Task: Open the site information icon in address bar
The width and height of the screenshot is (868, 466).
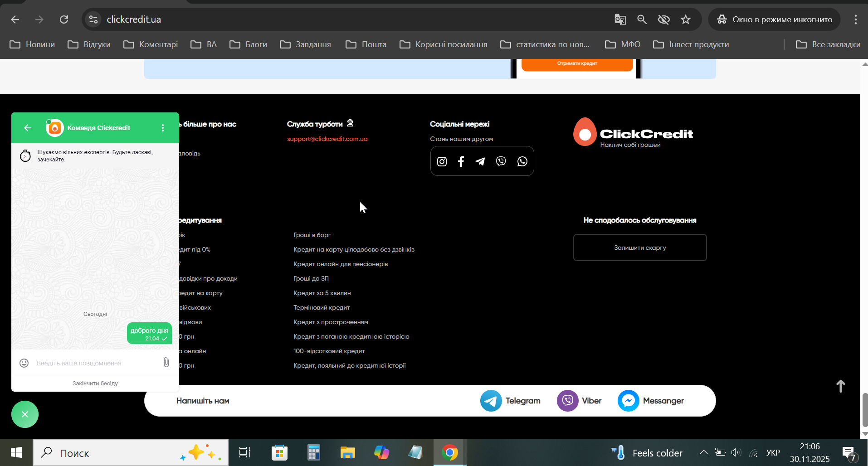Action: point(93,19)
